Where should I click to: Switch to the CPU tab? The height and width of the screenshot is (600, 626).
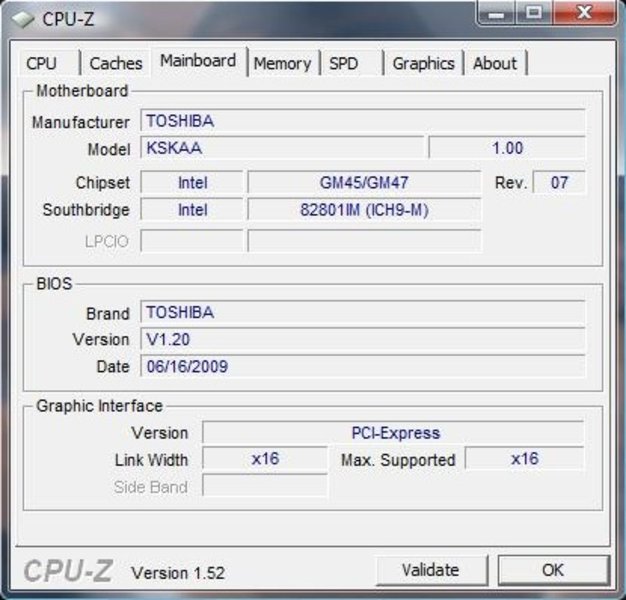(x=49, y=63)
